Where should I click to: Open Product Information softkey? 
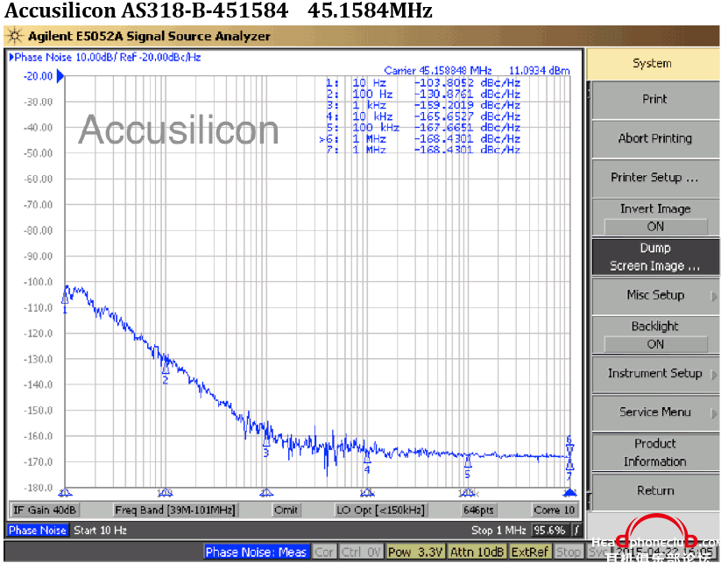coord(655,453)
